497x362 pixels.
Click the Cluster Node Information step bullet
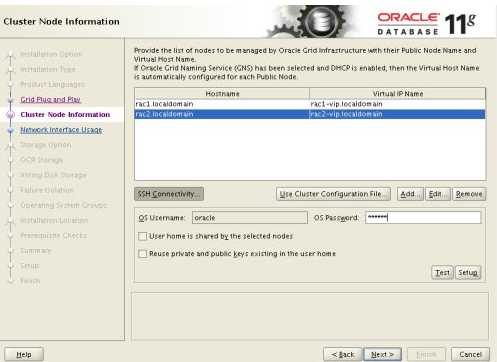point(11,115)
